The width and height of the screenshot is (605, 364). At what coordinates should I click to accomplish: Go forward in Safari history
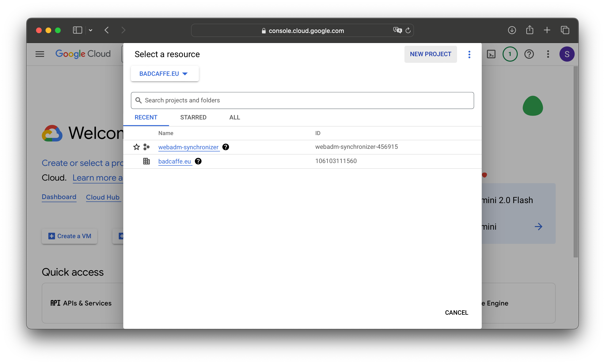(x=124, y=30)
